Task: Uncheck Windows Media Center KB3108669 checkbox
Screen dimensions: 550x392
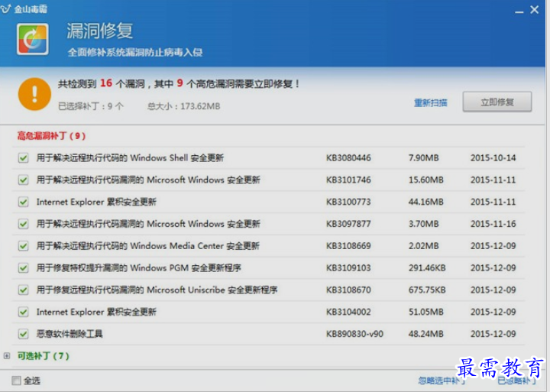Action: [24, 246]
